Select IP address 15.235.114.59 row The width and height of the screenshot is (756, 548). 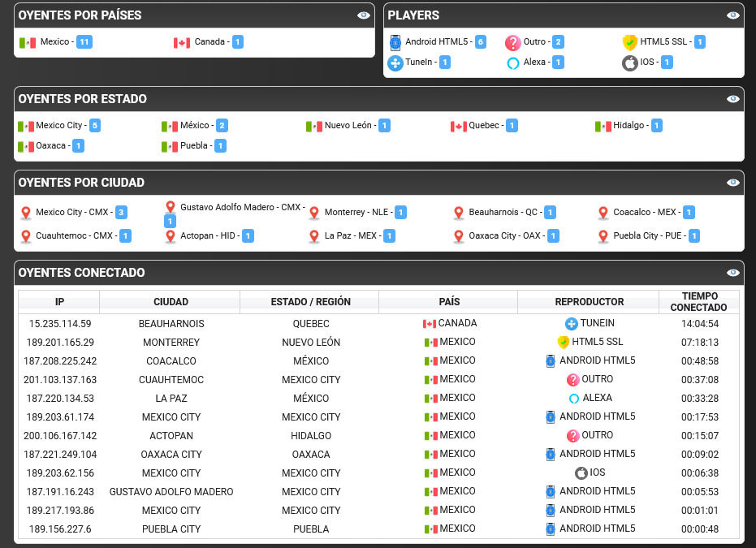(378, 323)
